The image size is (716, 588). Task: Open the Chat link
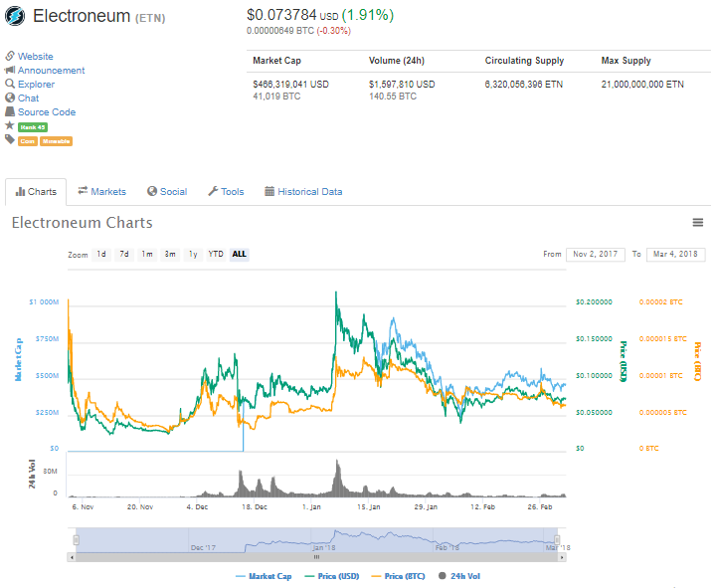coord(28,98)
